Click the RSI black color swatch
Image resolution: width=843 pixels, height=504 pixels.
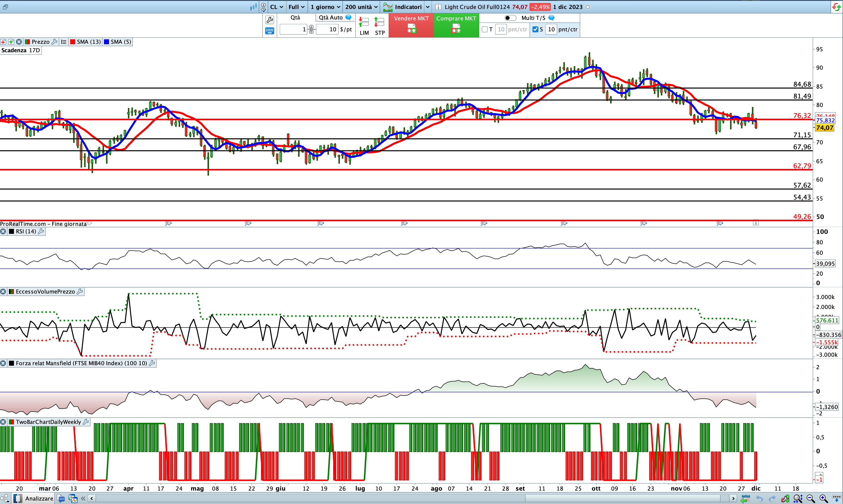[11, 231]
